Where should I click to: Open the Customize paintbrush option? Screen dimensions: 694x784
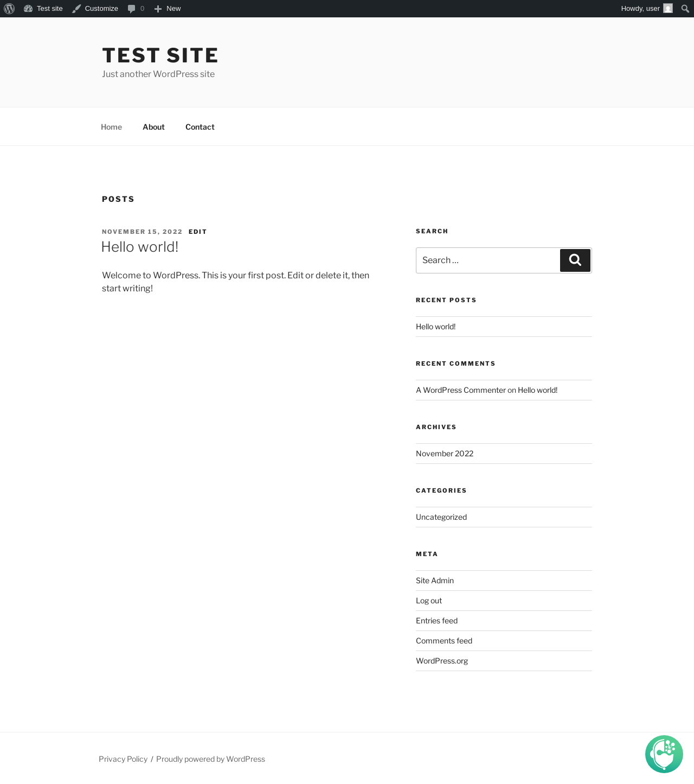(95, 9)
